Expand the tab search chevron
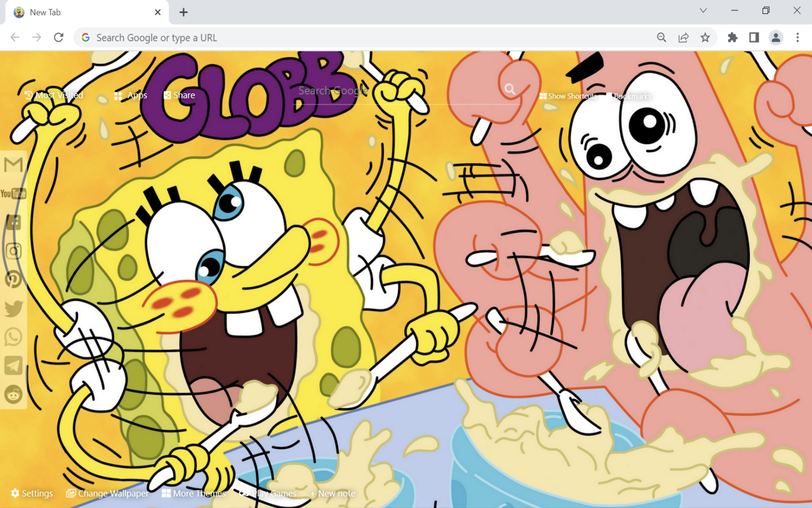The image size is (812, 508). [703, 11]
